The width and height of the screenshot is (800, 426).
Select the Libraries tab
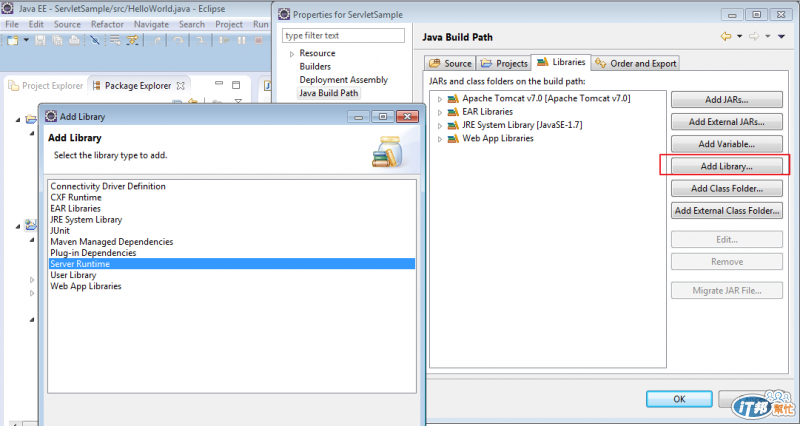click(561, 62)
